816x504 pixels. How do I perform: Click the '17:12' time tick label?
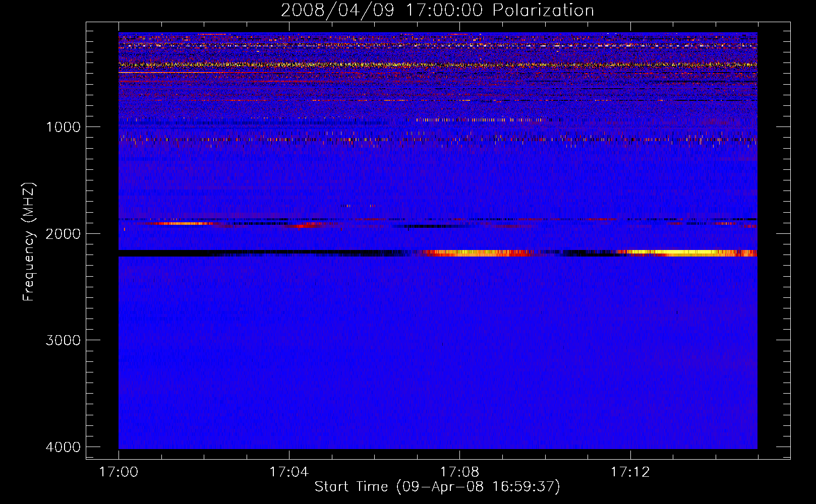click(630, 472)
